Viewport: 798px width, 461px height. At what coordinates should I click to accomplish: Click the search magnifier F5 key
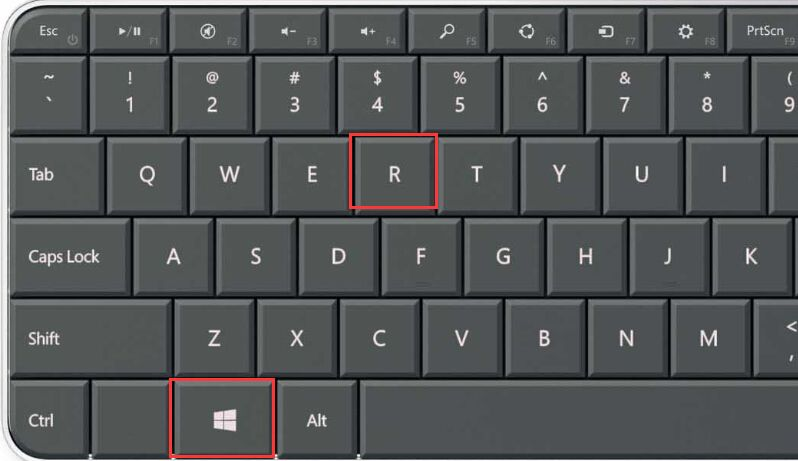(447, 31)
